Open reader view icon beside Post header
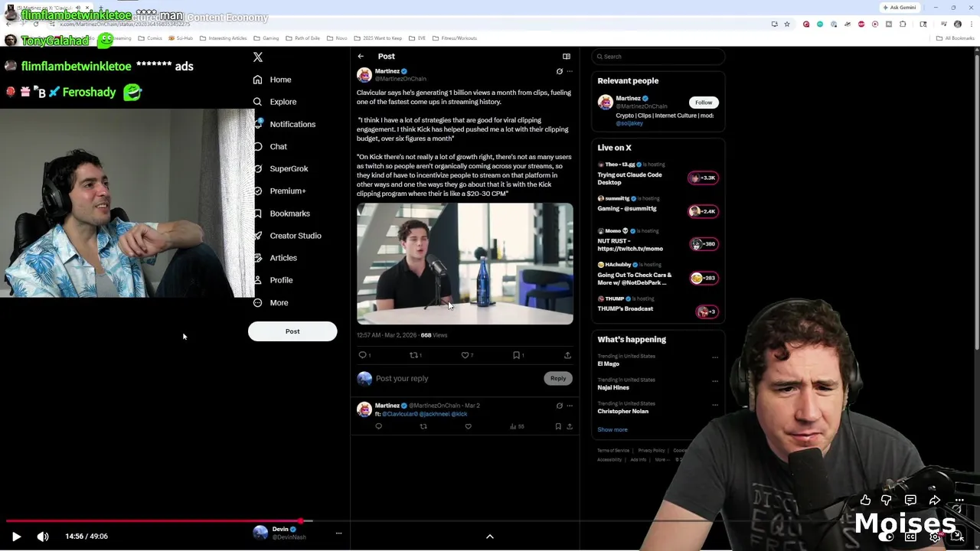Screen dimensions: 980x551 coord(567,56)
